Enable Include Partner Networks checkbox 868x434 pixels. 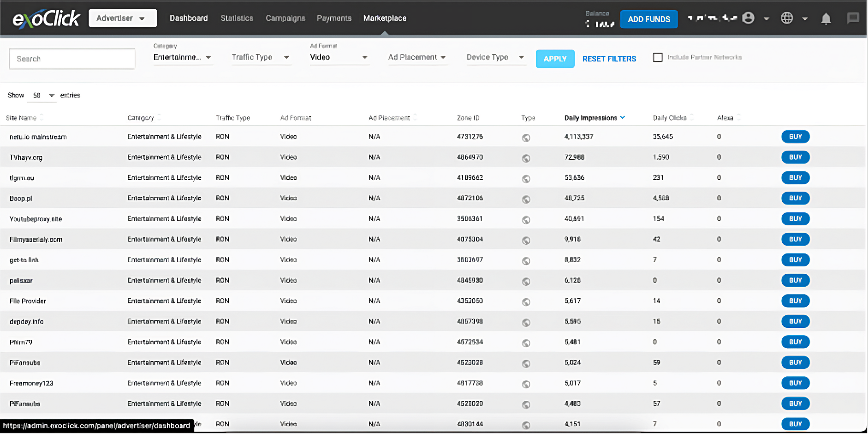tap(658, 57)
